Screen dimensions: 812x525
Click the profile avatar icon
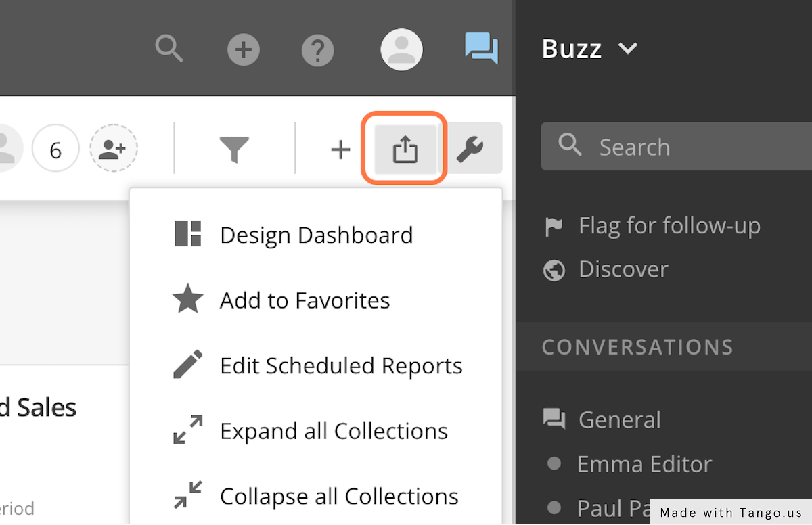click(x=402, y=49)
